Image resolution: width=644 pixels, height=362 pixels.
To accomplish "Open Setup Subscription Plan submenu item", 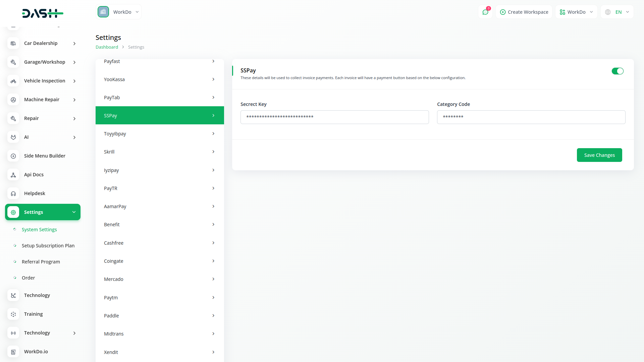I will click(48, 246).
